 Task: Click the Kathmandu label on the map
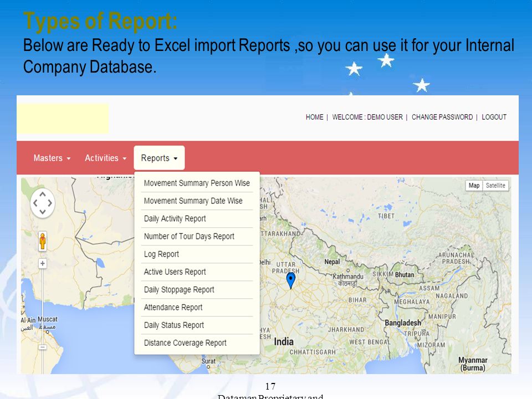click(x=348, y=277)
